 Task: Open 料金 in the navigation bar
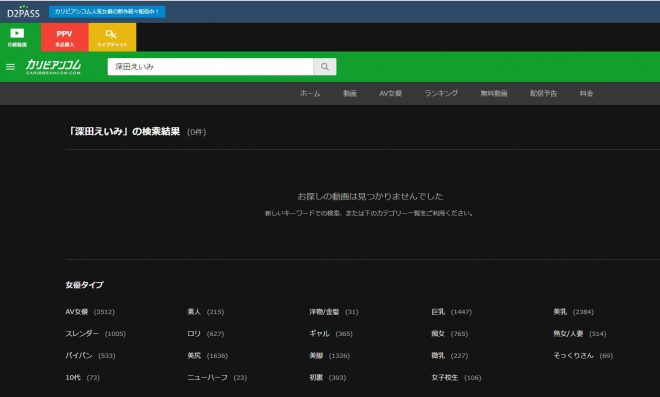coord(586,93)
